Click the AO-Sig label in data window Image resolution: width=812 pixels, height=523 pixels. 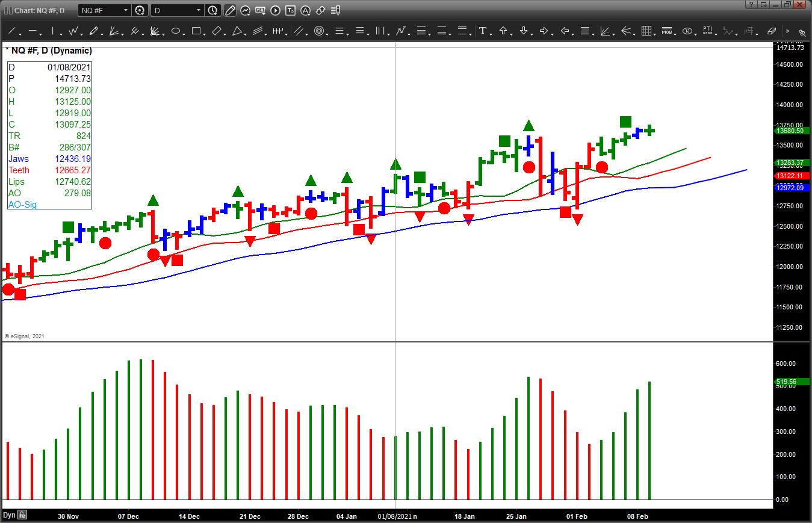click(22, 205)
